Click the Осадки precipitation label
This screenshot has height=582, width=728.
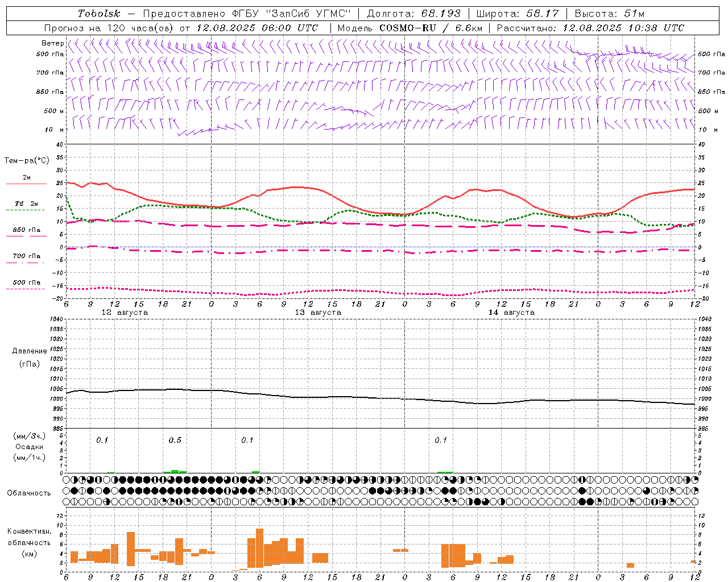30,447
